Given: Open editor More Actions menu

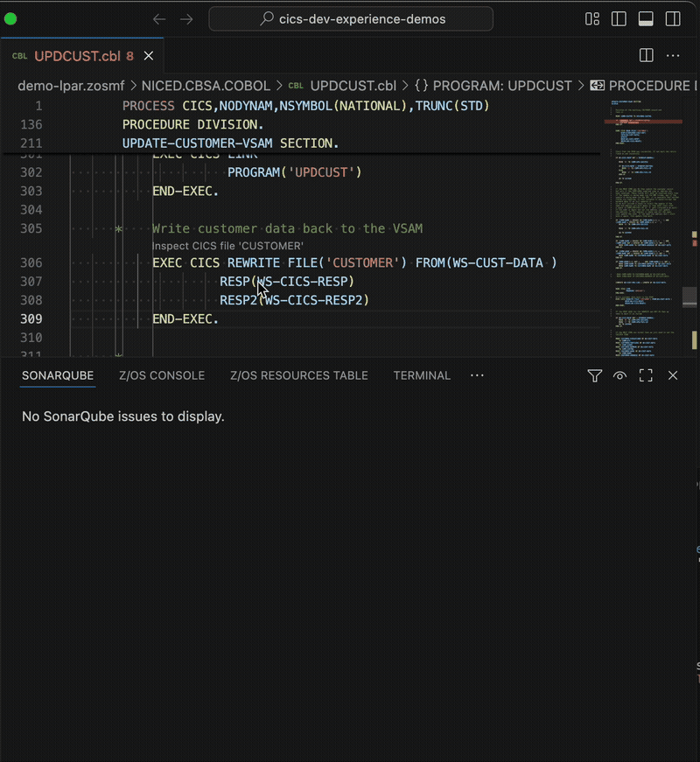Looking at the screenshot, I should tap(673, 55).
